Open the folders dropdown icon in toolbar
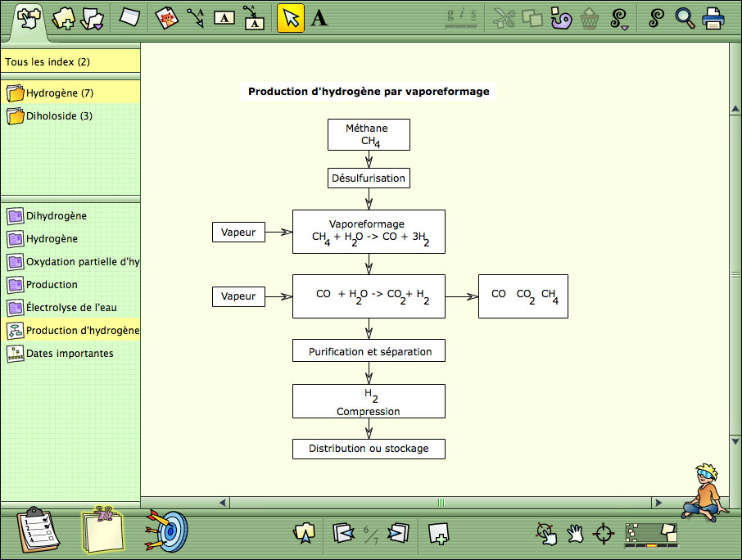 click(92, 19)
